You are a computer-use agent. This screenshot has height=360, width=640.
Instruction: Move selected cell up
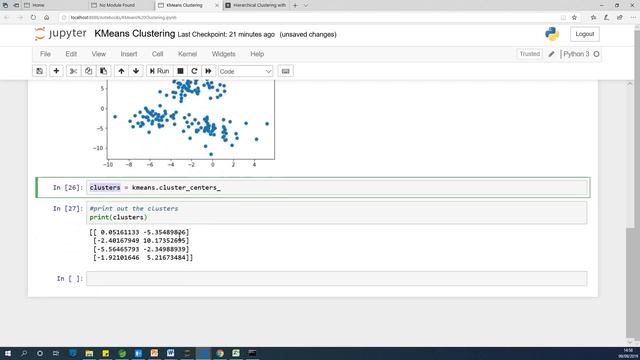121,71
